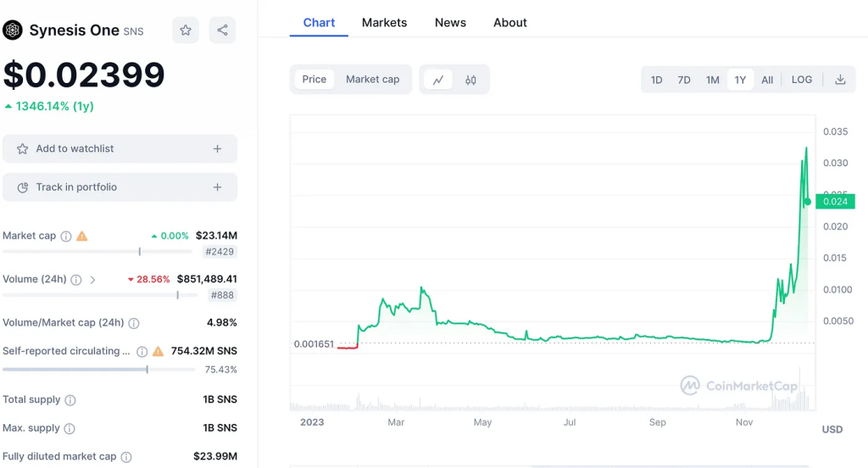868x468 pixels.
Task: Open Fully diluted market cap info icon
Action: pyautogui.click(x=126, y=457)
